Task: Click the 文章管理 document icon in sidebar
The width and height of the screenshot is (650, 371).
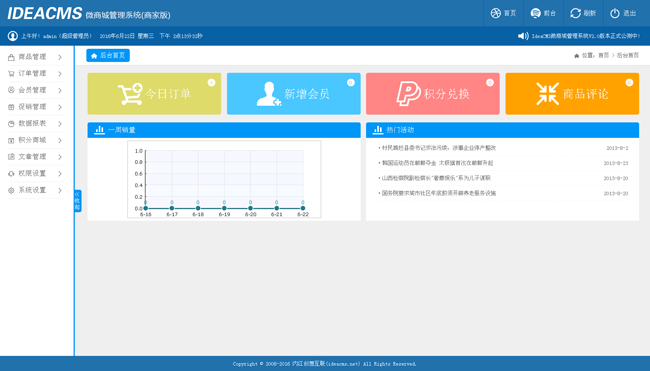Action: (x=11, y=157)
